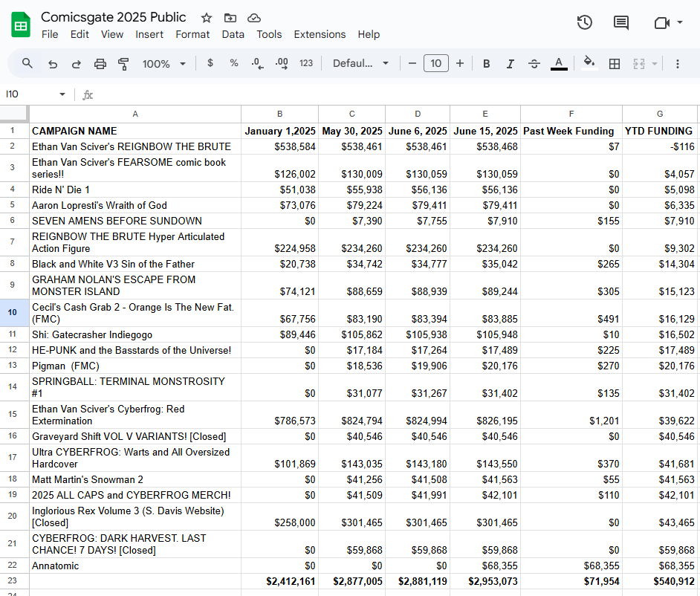Open version history clock icon
Viewport: 700px width, 596px height.
(585, 23)
